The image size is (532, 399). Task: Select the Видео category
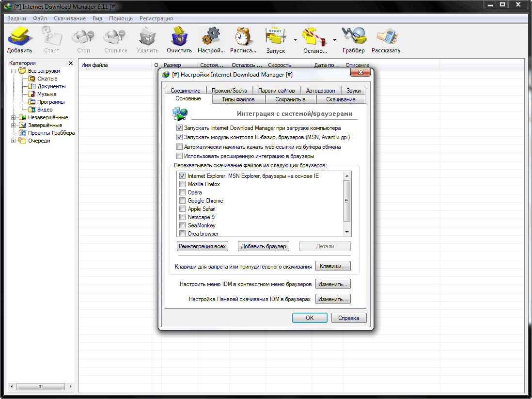45,110
